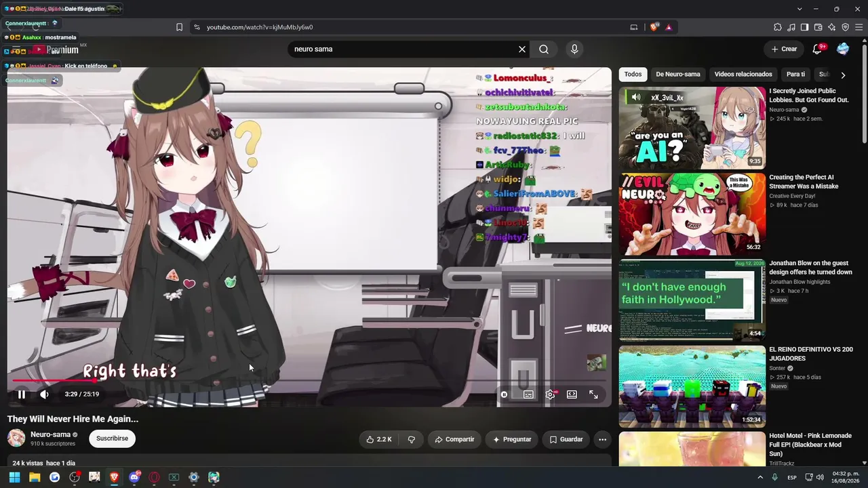The height and width of the screenshot is (488, 868).
Task: Open Discord from the taskbar
Action: click(x=134, y=477)
